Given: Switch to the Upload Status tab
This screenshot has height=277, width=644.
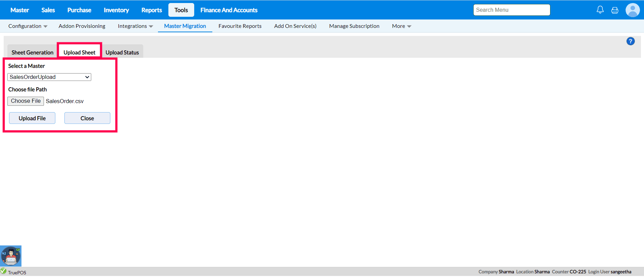Looking at the screenshot, I should tap(122, 52).
